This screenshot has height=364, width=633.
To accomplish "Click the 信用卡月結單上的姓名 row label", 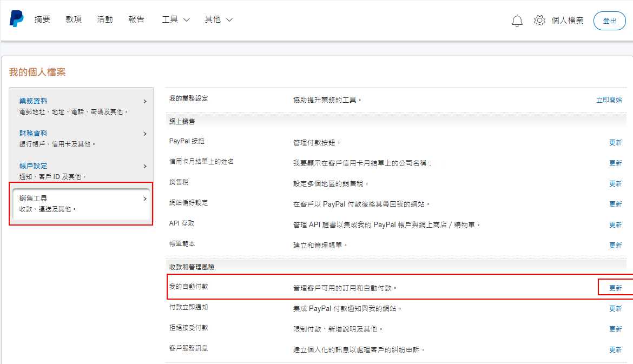I will coord(201,161).
